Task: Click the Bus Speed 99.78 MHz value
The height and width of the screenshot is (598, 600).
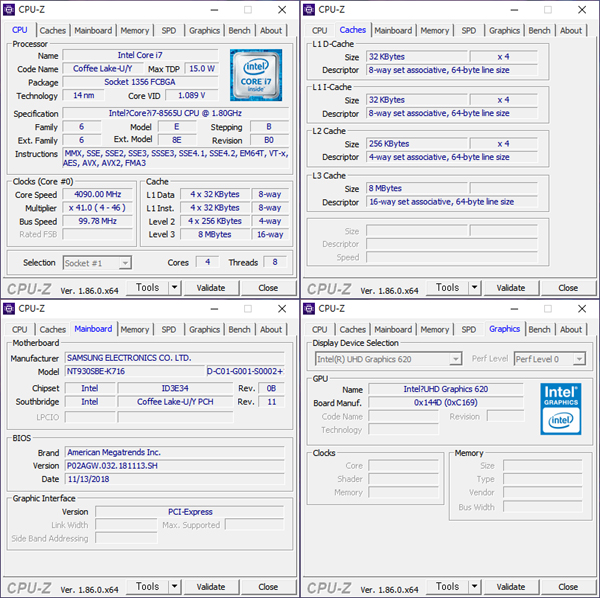Action: tap(98, 221)
